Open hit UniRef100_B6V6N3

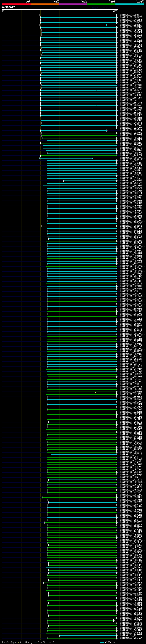click(x=131, y=180)
